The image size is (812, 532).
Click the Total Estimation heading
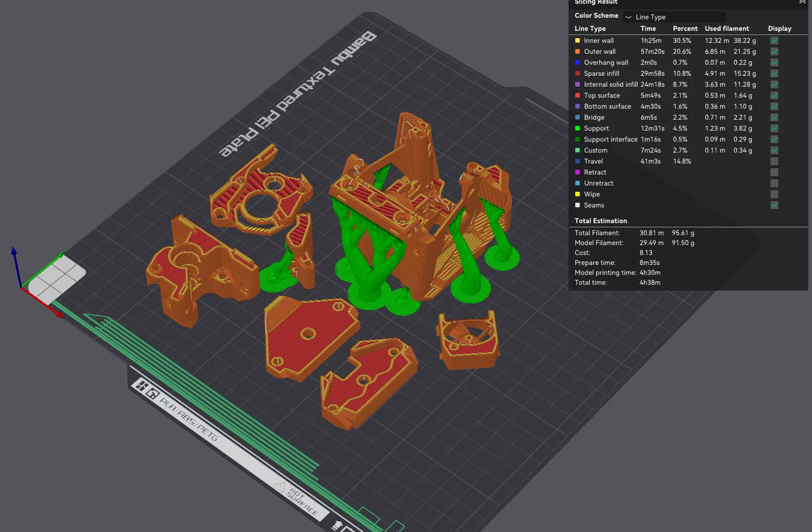[x=601, y=221]
